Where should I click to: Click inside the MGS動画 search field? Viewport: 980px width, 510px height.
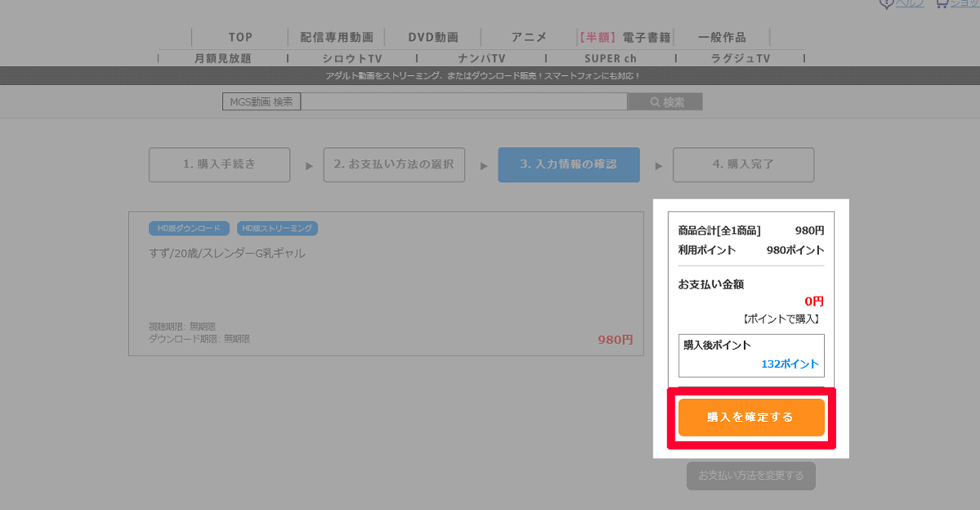point(464,102)
